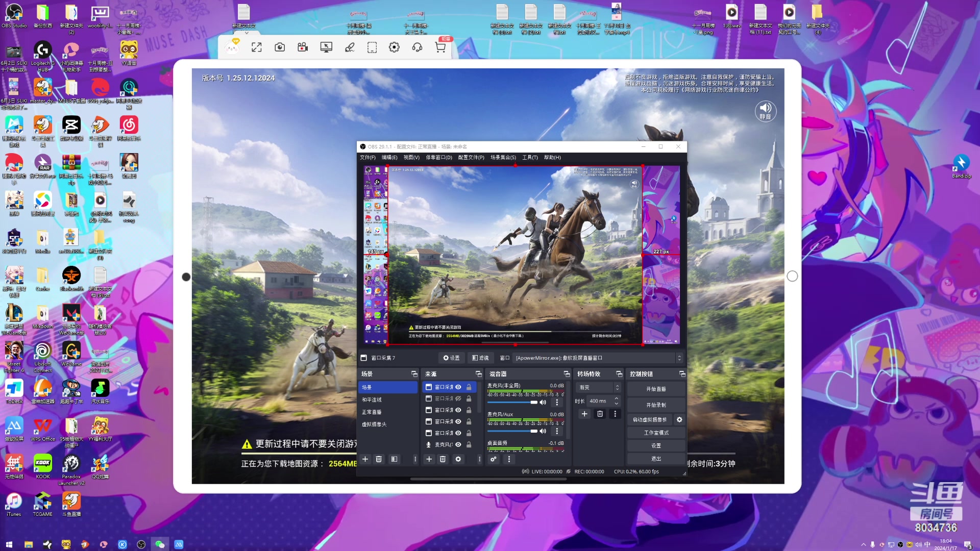Viewport: 980px width, 551px height.
Task: Mute 麦克风(非全局) speaker in mixer
Action: 543,403
